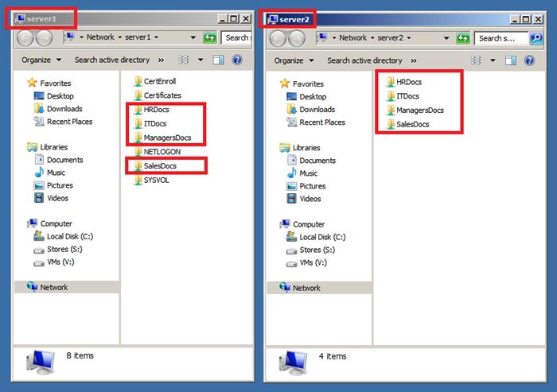The width and height of the screenshot is (557, 392).
Task: Select SalesDocs share in server1 window
Action: pos(155,166)
